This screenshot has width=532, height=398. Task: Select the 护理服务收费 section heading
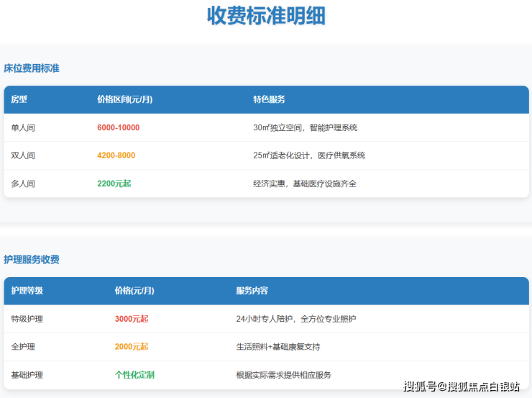point(32,259)
